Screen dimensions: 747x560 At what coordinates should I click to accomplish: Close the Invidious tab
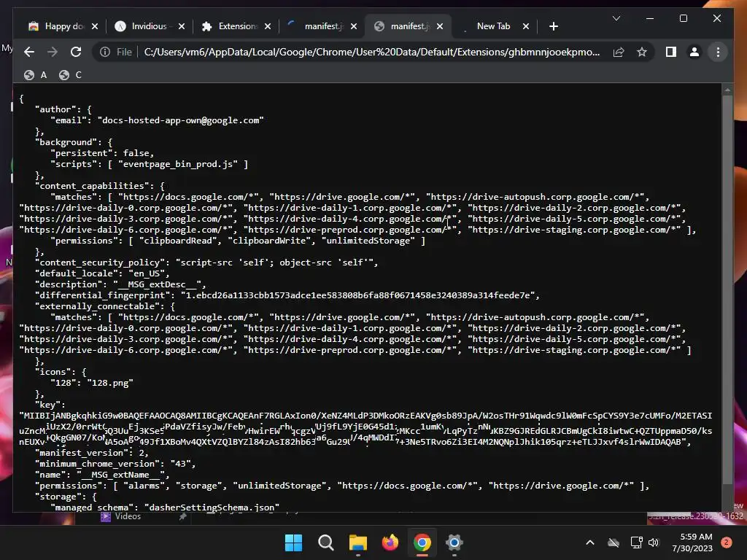click(x=182, y=26)
